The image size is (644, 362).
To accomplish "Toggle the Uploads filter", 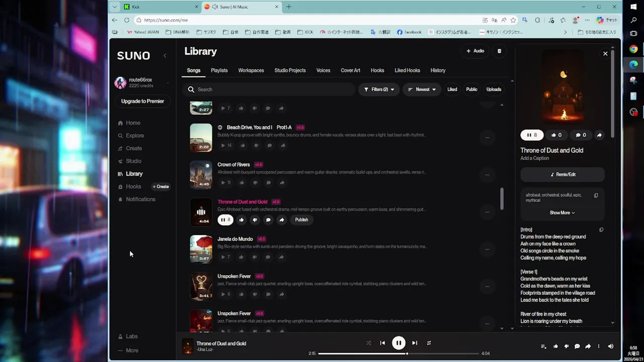I will tap(494, 89).
